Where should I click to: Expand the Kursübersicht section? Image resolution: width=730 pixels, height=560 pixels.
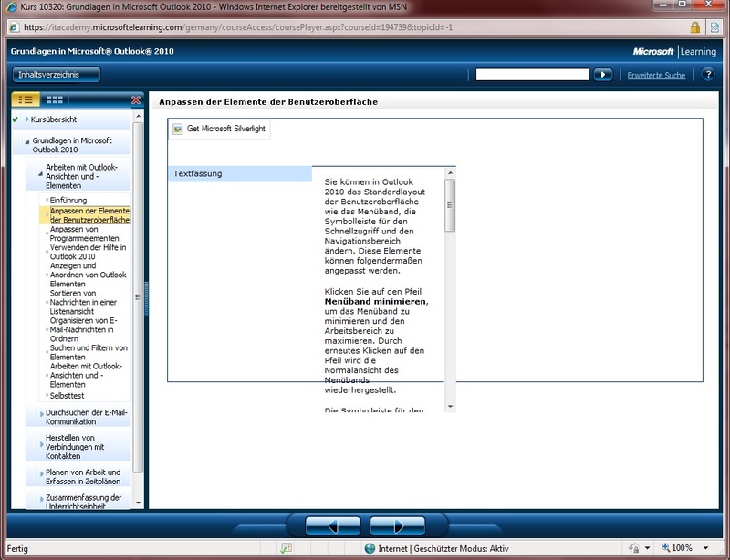(x=53, y=119)
